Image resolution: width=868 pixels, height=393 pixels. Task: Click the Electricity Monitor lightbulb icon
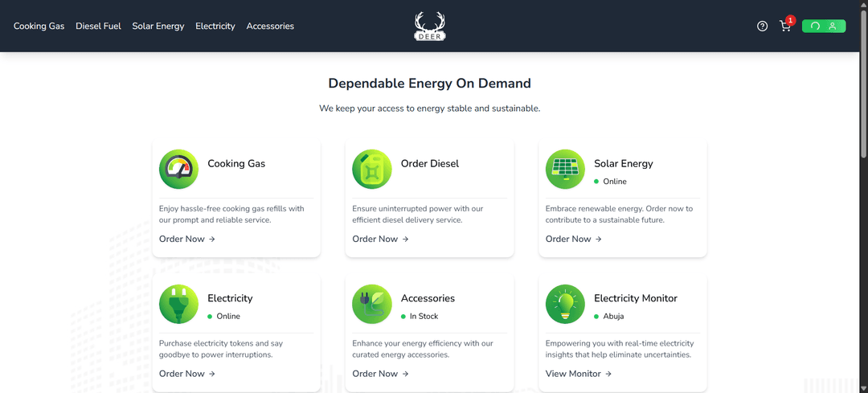coord(565,304)
